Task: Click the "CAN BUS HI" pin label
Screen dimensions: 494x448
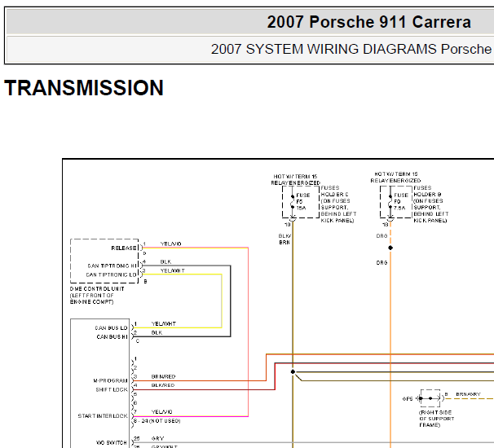Action: 112,337
